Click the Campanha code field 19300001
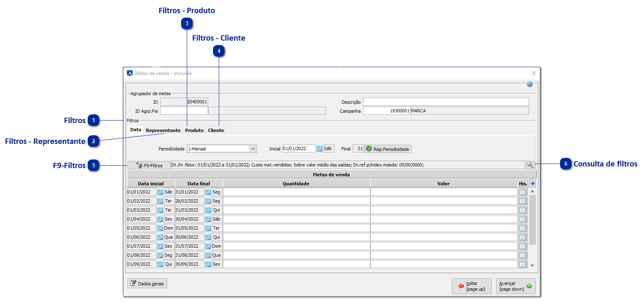 [387, 111]
